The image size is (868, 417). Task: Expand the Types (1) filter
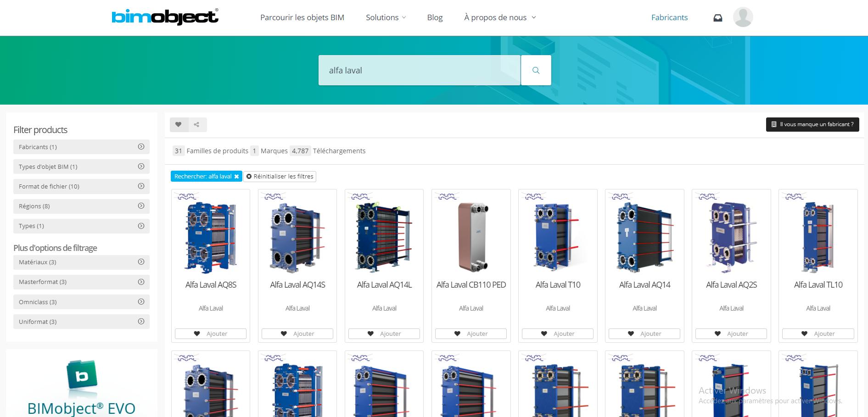82,226
